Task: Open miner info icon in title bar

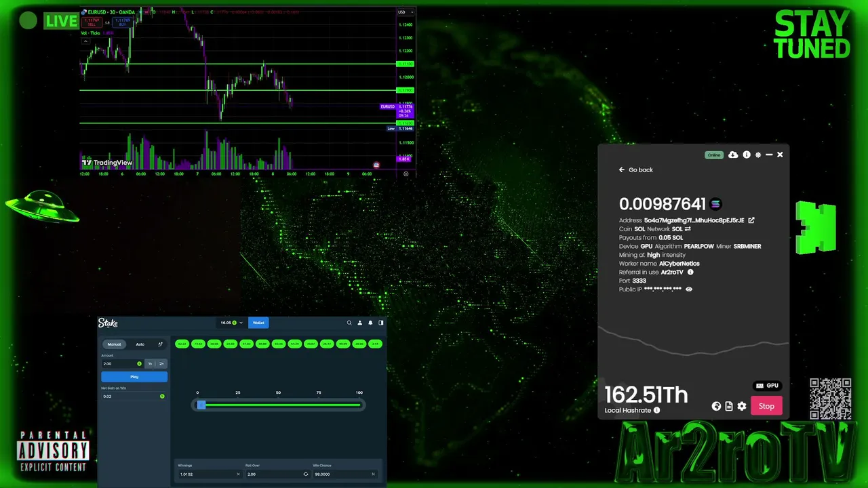Action: [x=747, y=155]
